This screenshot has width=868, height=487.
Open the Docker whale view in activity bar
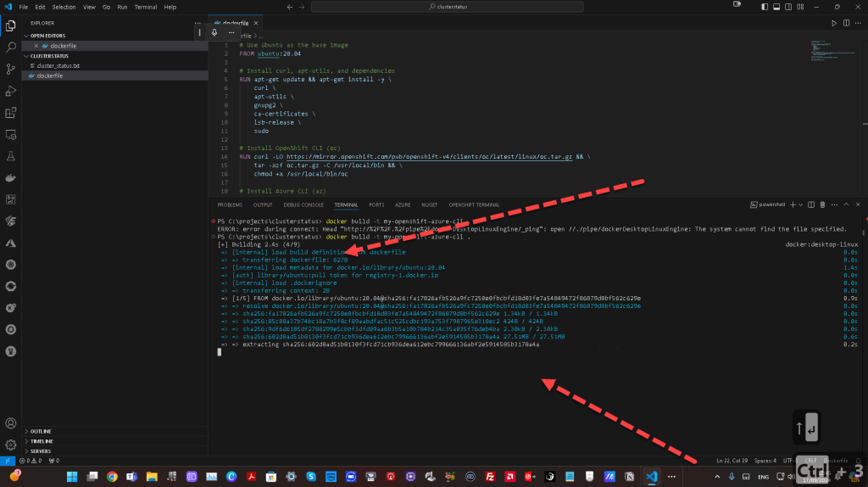[x=10, y=178]
